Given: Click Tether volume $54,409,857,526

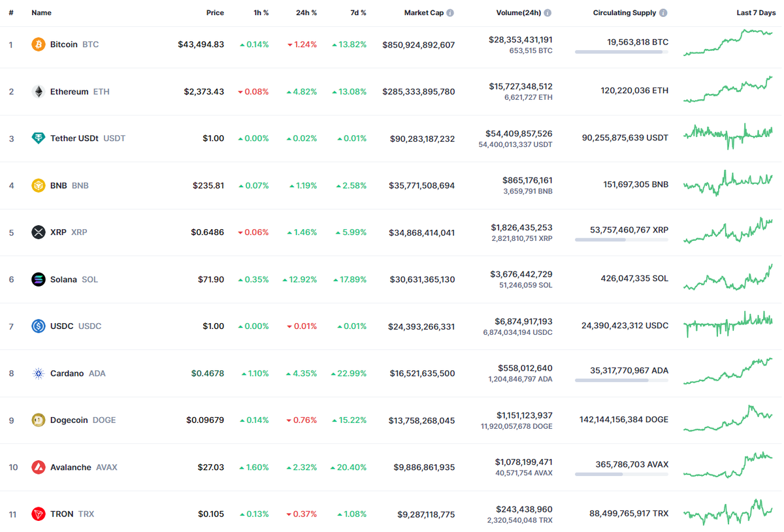Looking at the screenshot, I should 519,133.
